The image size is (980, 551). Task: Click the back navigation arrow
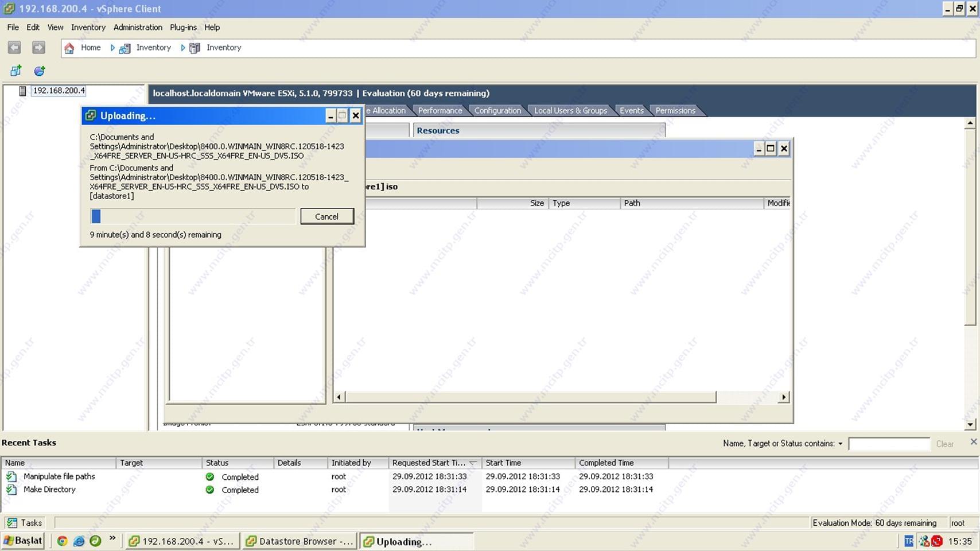click(14, 48)
